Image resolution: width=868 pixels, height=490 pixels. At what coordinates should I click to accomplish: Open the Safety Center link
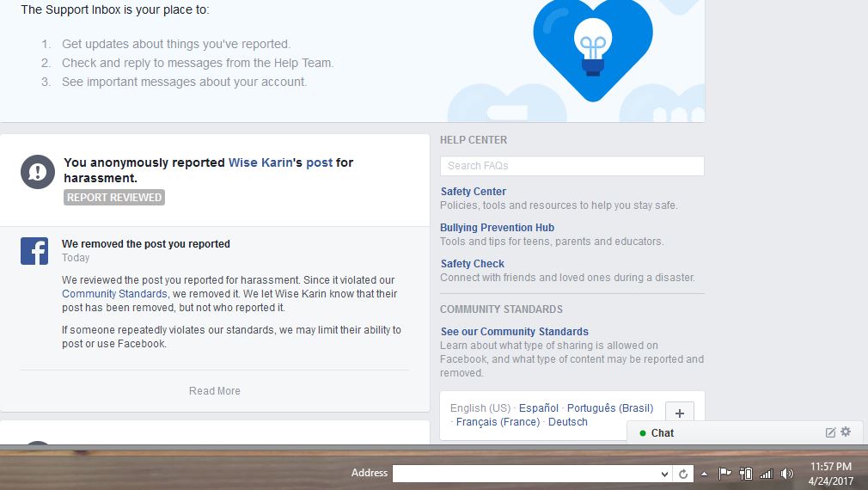(x=474, y=192)
